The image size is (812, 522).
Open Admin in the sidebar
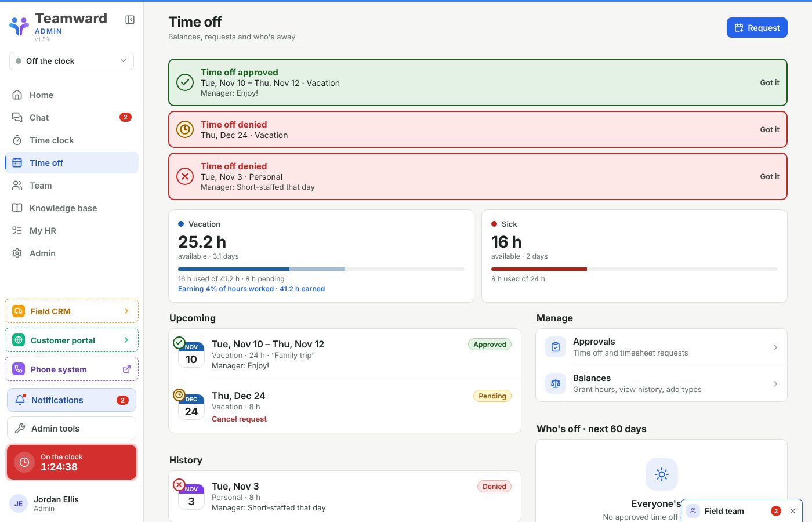coord(71,253)
